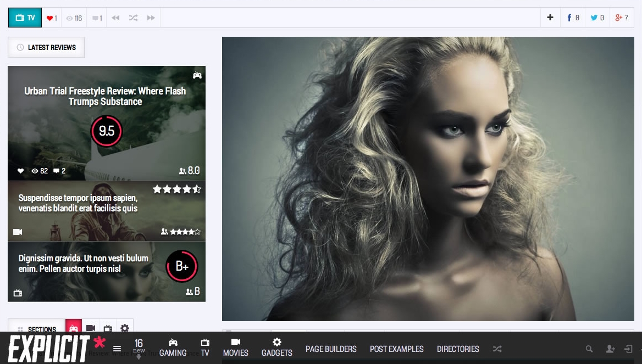
Task: Open the Gadgets menu in the navbar
Action: [x=277, y=348]
